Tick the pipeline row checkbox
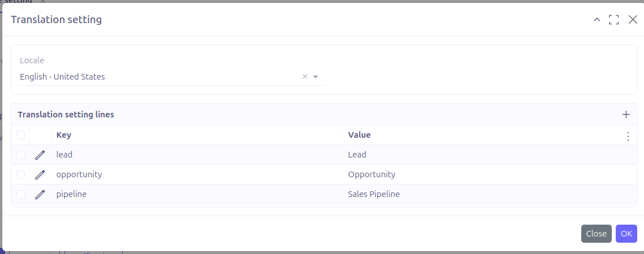This screenshot has width=644, height=254. 21,194
